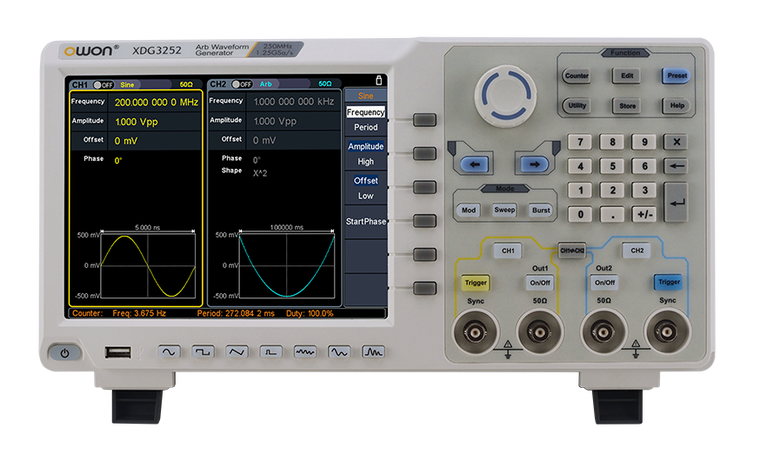Click the CH2 X^2 waveform preview graph
This screenshot has height=468, width=760.
(287, 266)
